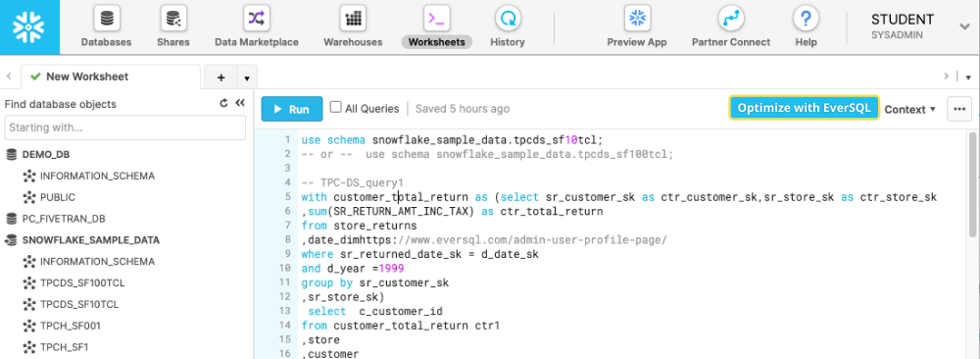Viewport: 980px width, 359px height.
Task: Click line number 5 in editor gutter
Action: click(287, 197)
